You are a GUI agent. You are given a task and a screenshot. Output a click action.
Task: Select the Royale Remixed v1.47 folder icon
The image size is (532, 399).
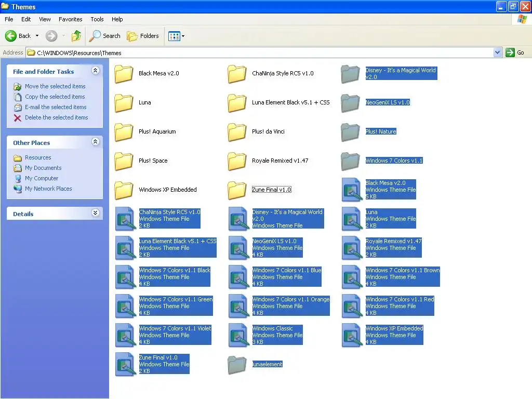(237, 161)
